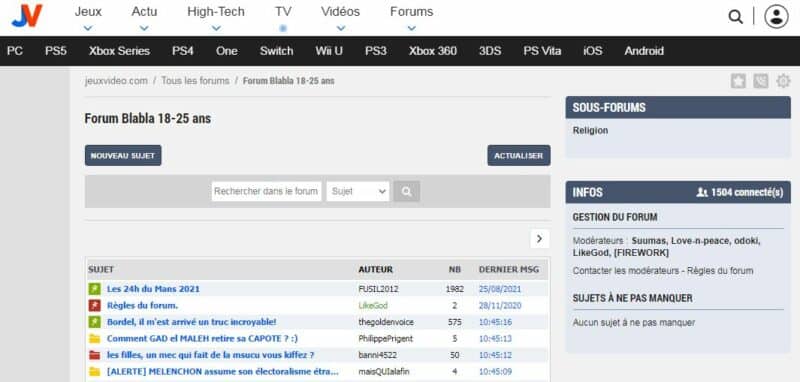Open the Sujet search type dropdown
This screenshot has height=382, width=800.
(358, 191)
